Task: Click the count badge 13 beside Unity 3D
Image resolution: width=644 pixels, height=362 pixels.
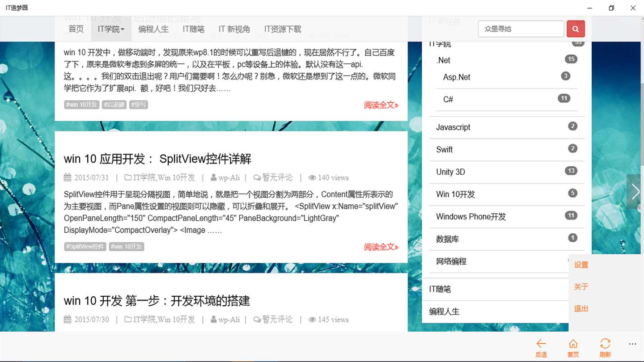Action: click(x=571, y=171)
